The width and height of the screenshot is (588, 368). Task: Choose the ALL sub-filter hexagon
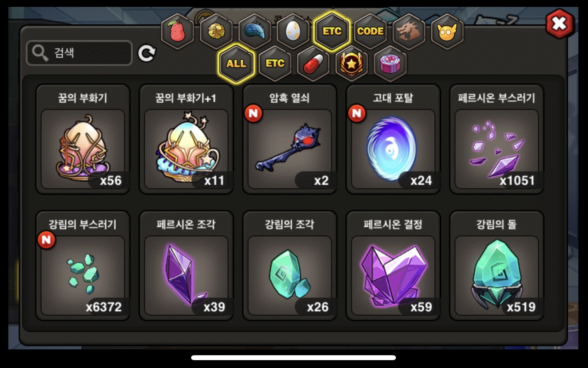[236, 63]
